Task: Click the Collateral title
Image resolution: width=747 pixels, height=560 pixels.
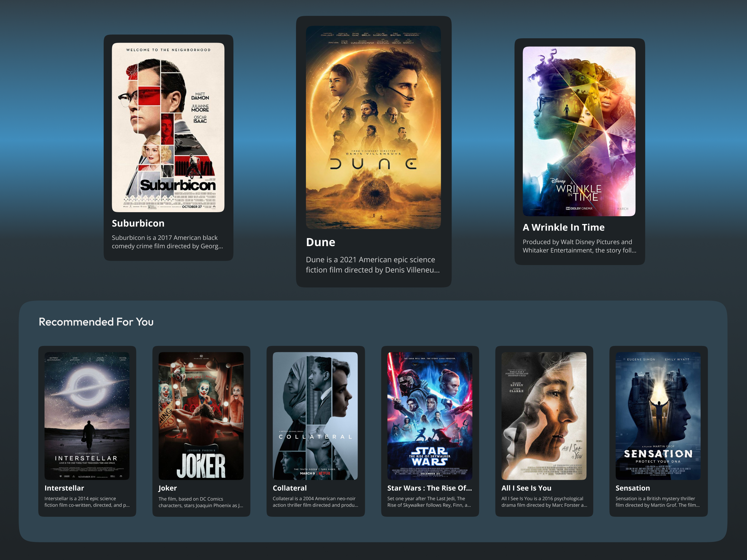Action: click(289, 488)
